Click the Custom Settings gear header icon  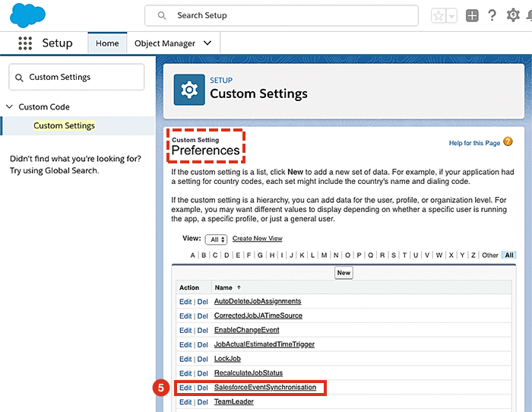coord(189,90)
